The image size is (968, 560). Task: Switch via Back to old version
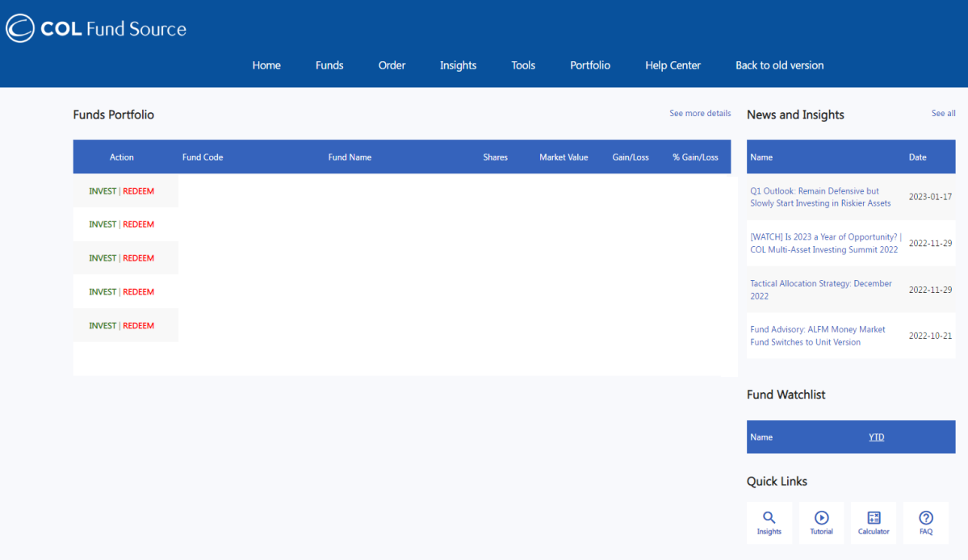[x=780, y=65]
